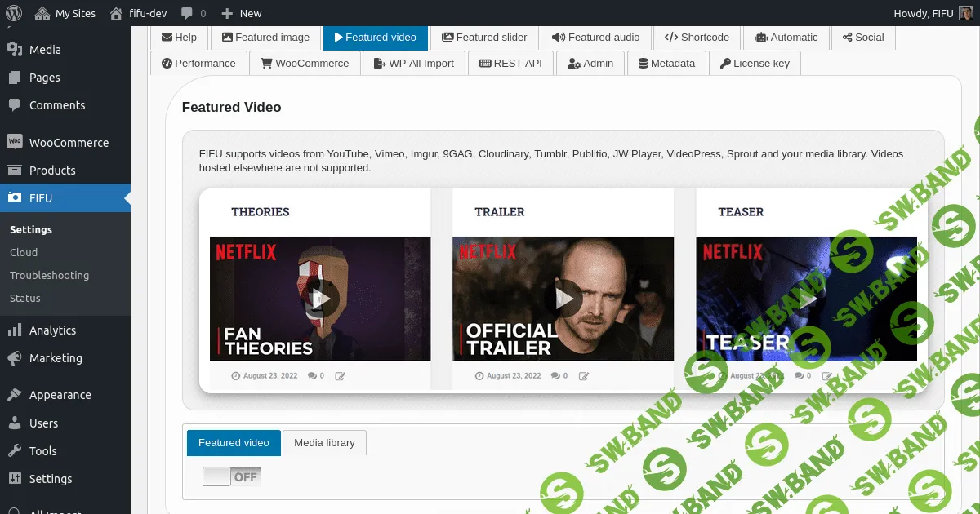Play the Official Trailer video

(x=563, y=299)
